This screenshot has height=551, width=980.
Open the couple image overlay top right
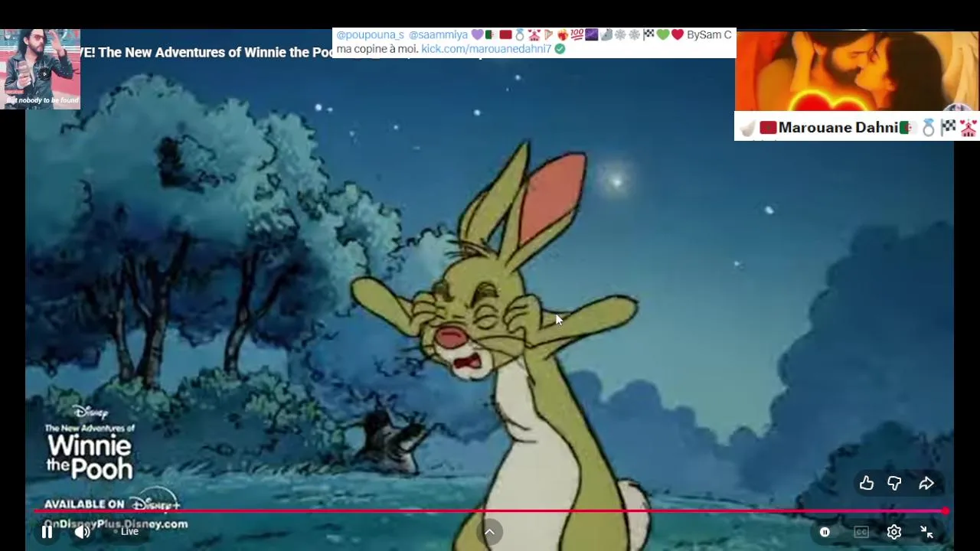point(857,71)
